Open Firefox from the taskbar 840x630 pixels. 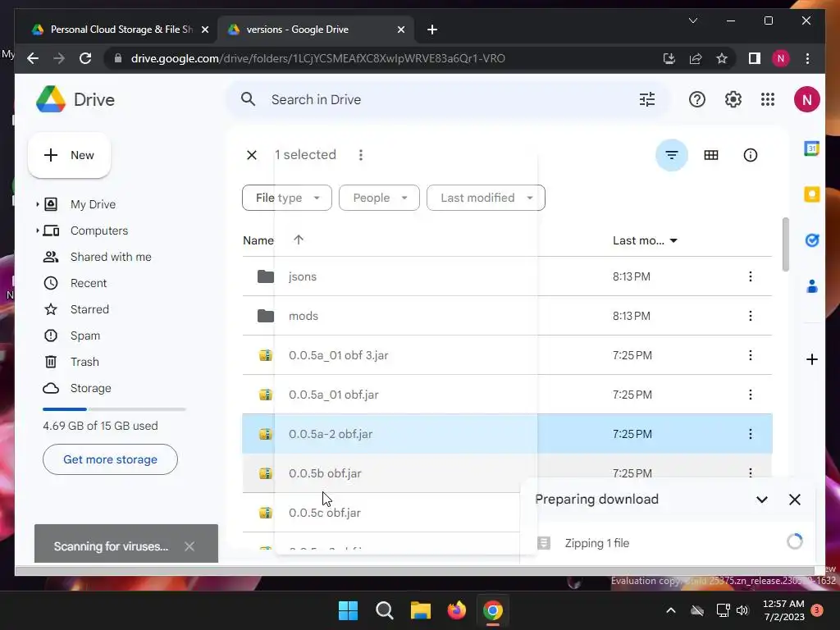coord(456,610)
